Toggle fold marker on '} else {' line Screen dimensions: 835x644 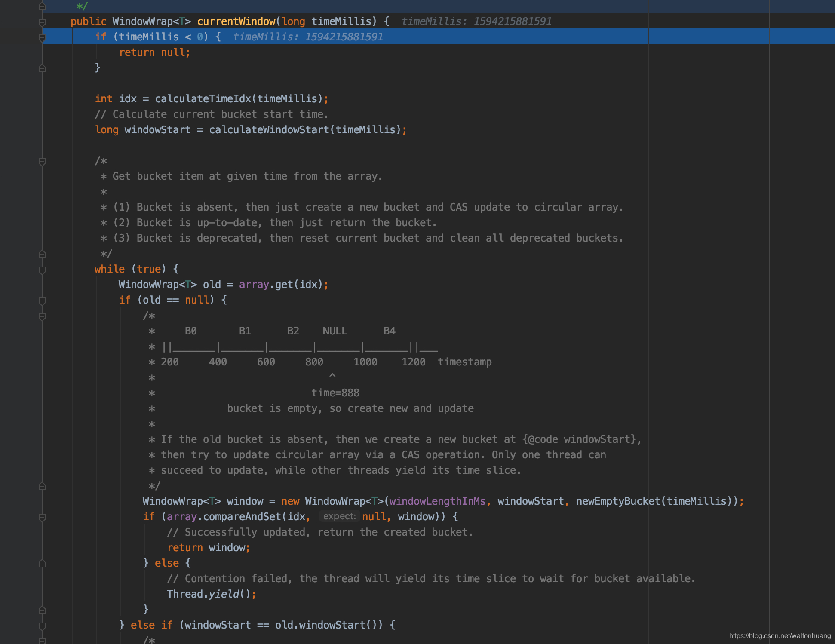(x=42, y=564)
